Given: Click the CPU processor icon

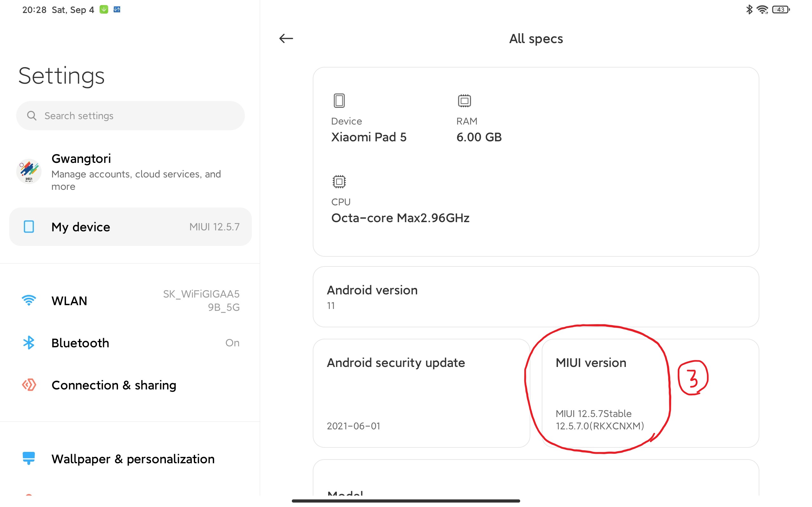Looking at the screenshot, I should click(339, 181).
